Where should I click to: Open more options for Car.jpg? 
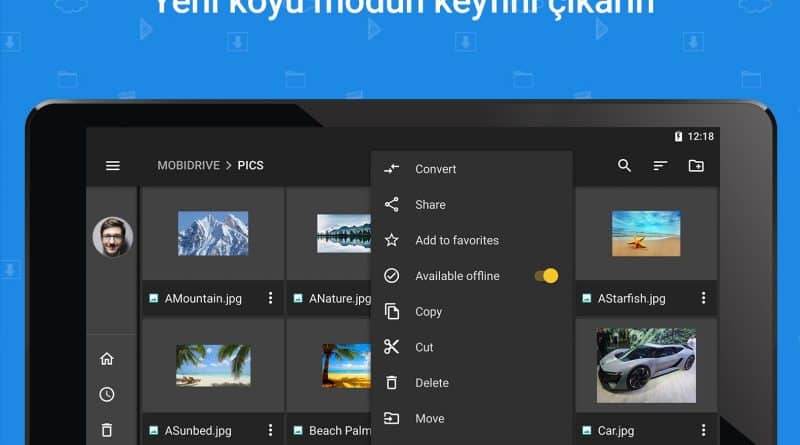pyautogui.click(x=704, y=430)
